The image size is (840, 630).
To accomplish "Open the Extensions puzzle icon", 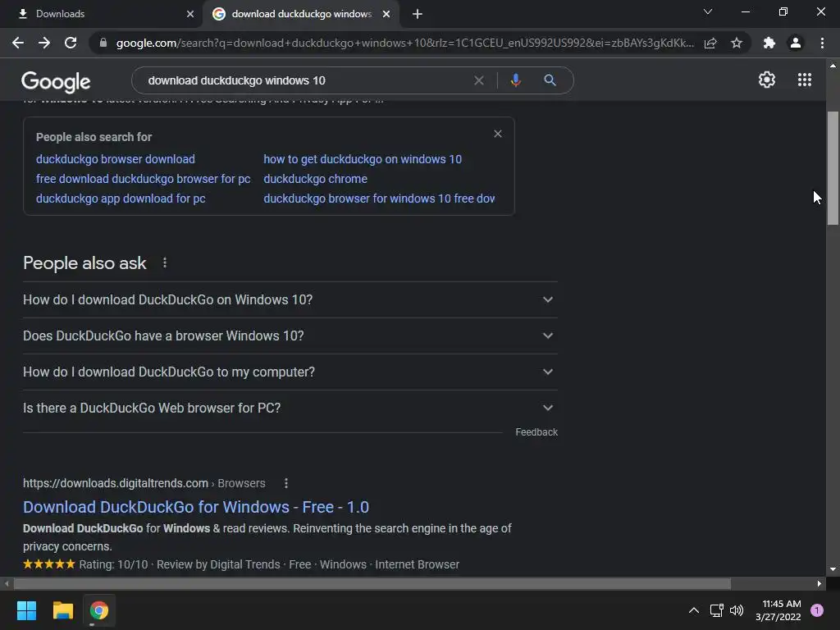I will click(x=769, y=43).
